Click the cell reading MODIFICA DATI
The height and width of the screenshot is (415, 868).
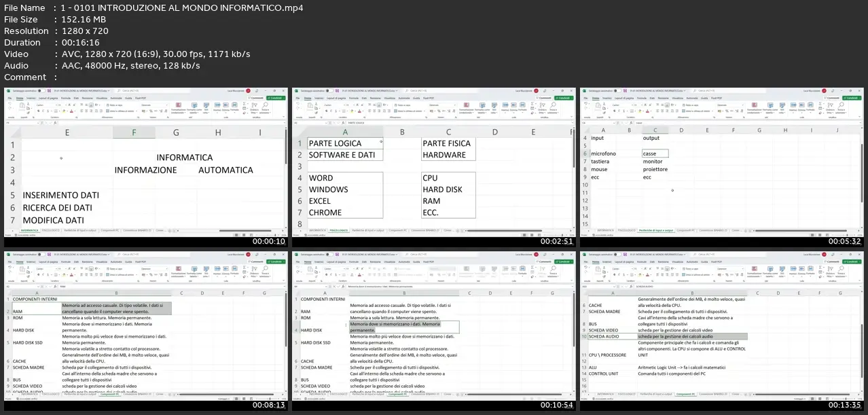tap(53, 220)
